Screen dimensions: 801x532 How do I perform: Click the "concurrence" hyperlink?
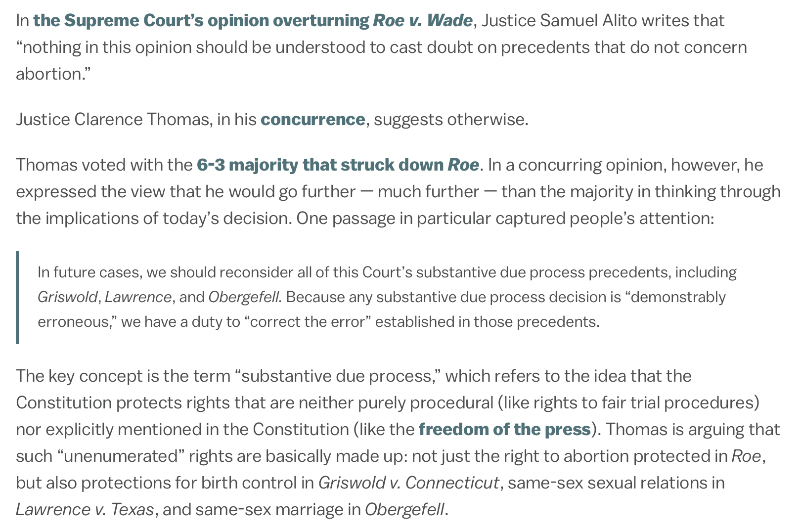[312, 120]
